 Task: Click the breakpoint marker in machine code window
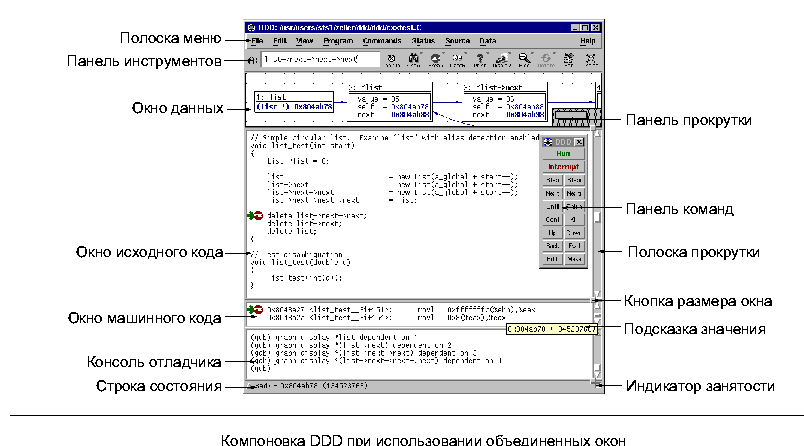pyautogui.click(x=256, y=311)
